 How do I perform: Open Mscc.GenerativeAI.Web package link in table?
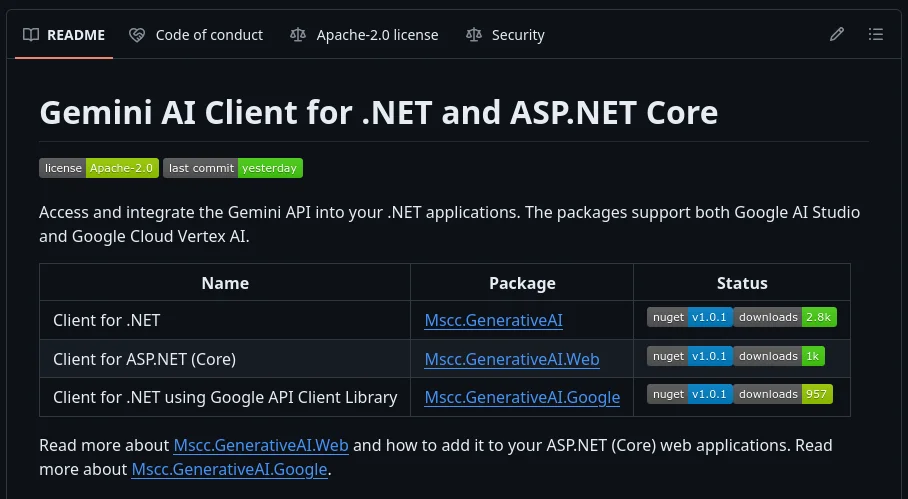(512, 359)
